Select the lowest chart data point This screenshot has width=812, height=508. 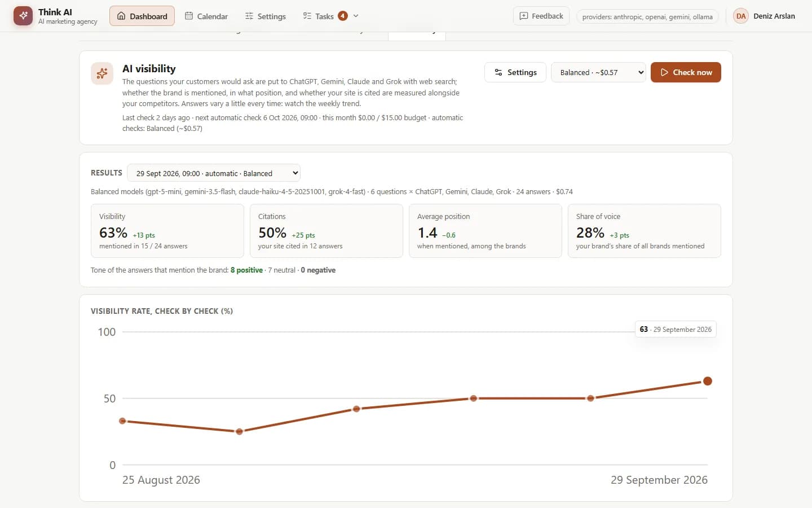[239, 431]
